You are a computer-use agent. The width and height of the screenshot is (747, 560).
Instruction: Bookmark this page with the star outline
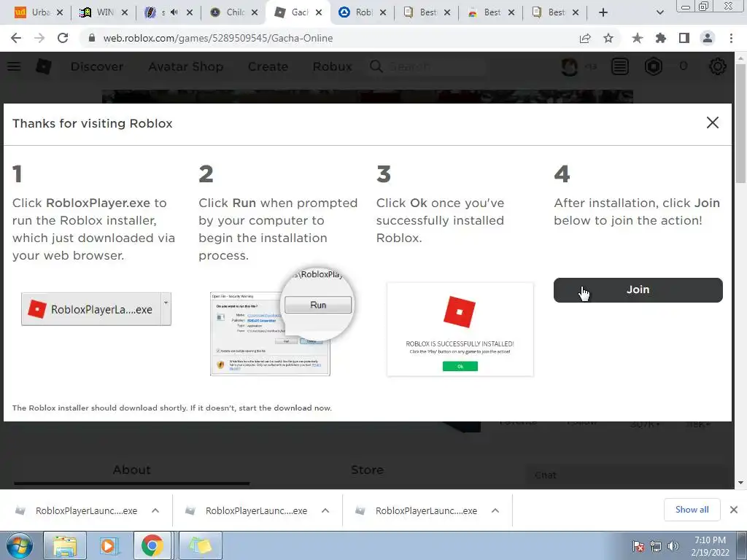click(x=608, y=38)
